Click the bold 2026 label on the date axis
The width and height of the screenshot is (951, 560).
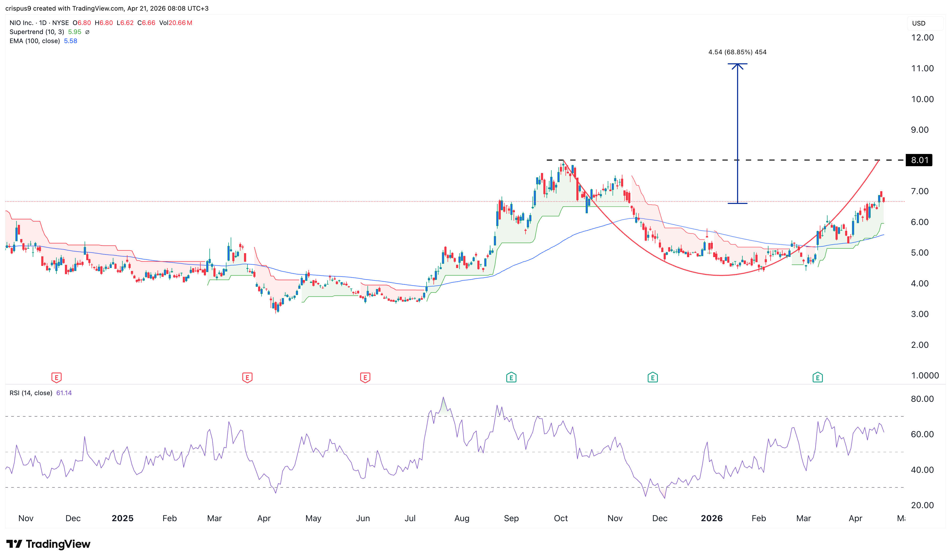(712, 518)
